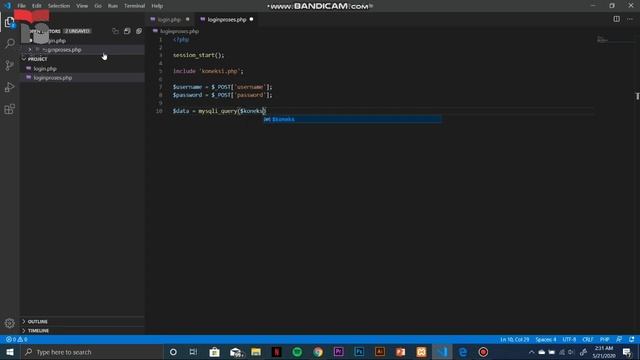Open the Help menu
640x360 pixels.
point(157,6)
